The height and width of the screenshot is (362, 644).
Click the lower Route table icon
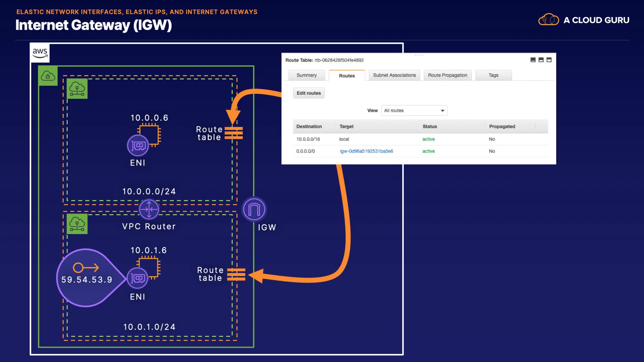coord(236,275)
